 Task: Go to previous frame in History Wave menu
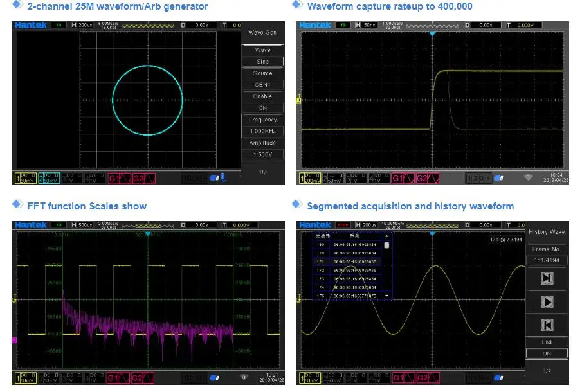pos(547,325)
